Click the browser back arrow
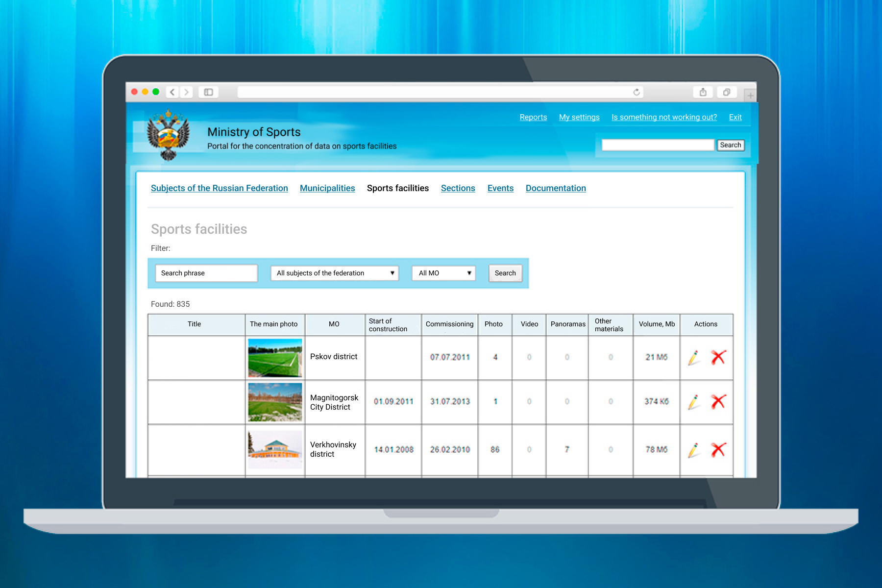 click(x=172, y=92)
